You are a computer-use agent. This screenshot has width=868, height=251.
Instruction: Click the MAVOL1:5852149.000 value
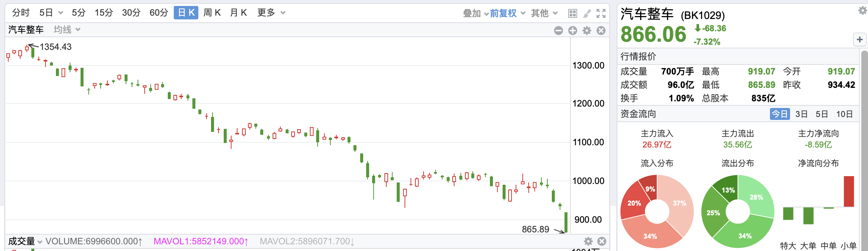click(201, 241)
